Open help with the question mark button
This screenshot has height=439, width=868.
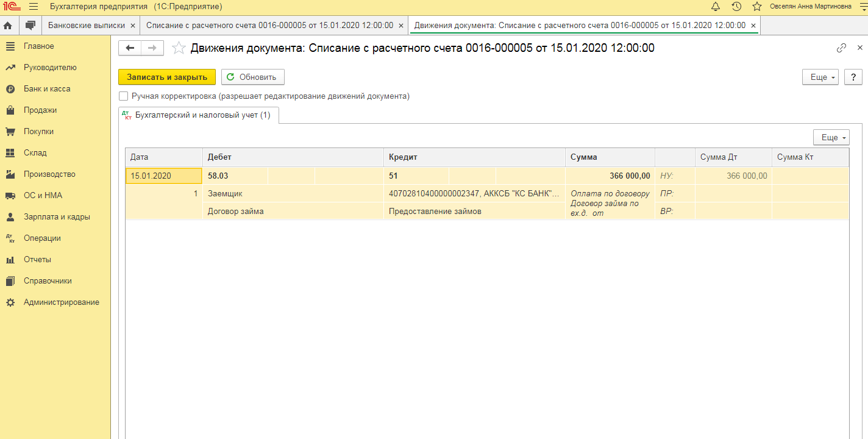coord(853,77)
